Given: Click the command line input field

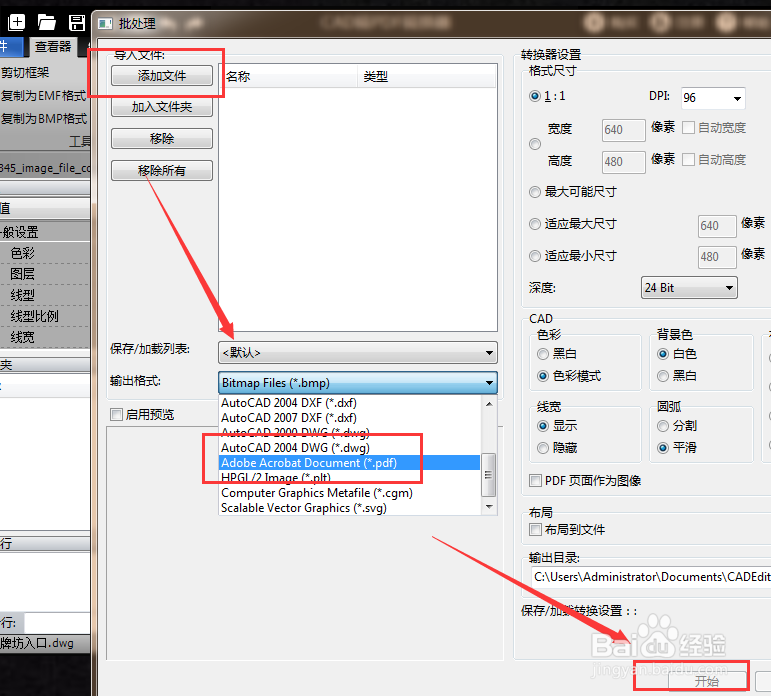Looking at the screenshot, I should click(x=57, y=623).
